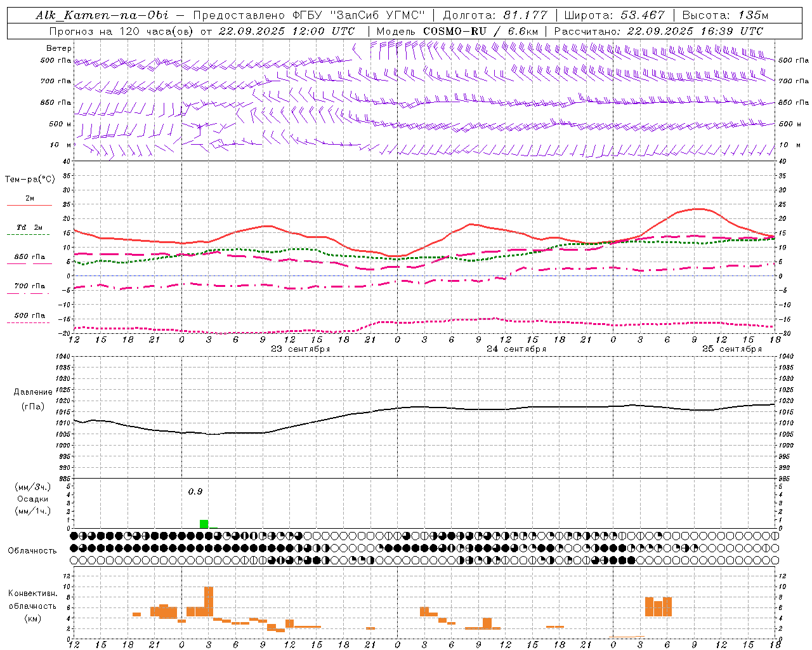
Task: Click the Модель COSMO-RU / 6.6км text
Action: point(457,31)
